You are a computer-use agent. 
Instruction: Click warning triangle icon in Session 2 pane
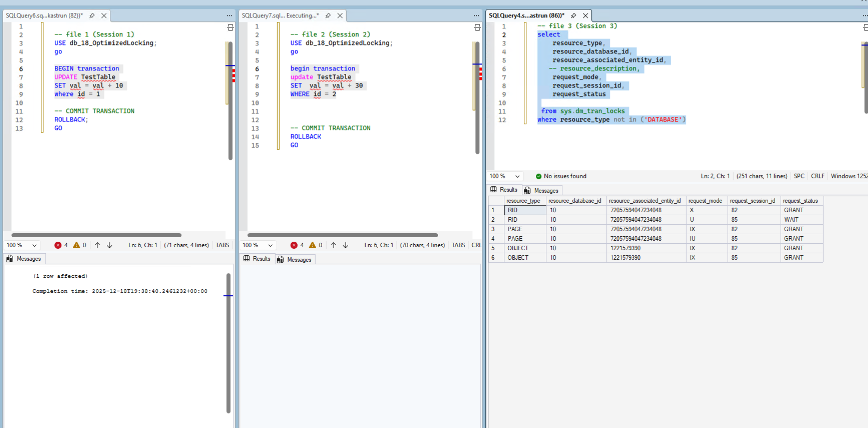point(312,245)
